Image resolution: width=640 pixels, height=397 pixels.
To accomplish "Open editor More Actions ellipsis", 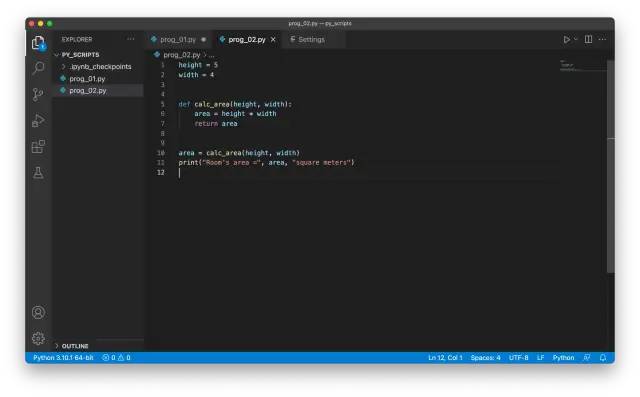I will coord(602,39).
